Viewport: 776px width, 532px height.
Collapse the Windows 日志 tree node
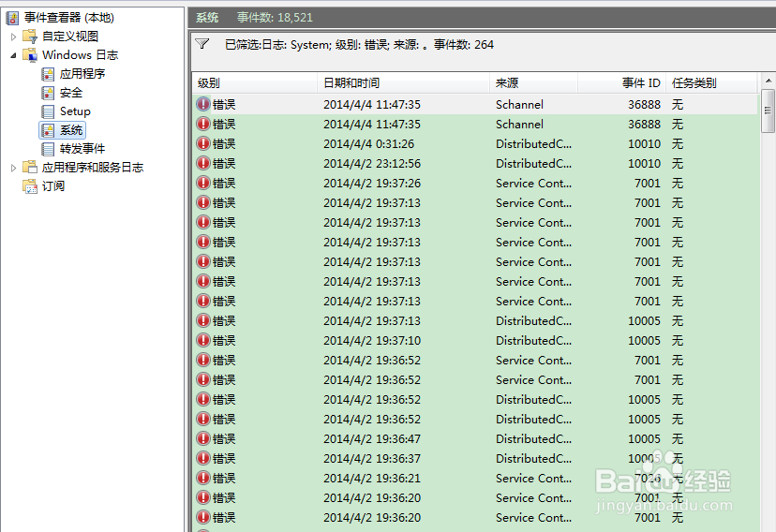(13, 55)
